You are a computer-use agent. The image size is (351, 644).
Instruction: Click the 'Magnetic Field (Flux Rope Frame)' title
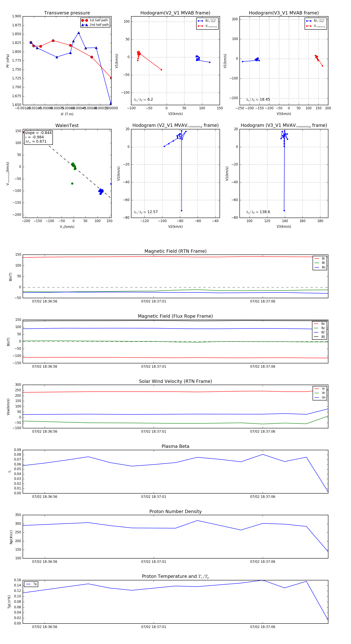pos(175,316)
